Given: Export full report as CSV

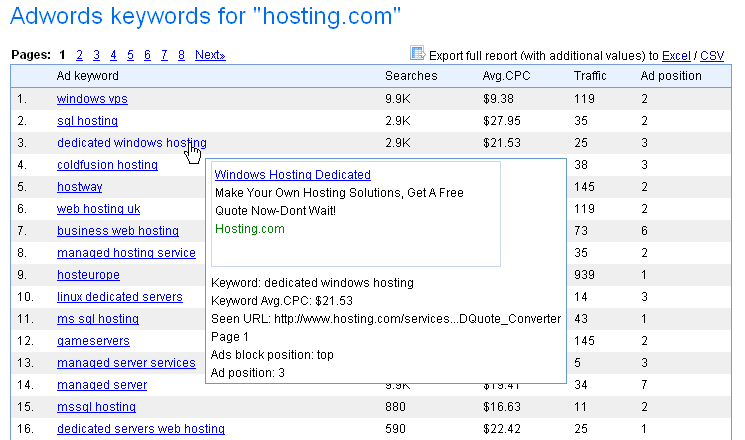Looking at the screenshot, I should [712, 56].
